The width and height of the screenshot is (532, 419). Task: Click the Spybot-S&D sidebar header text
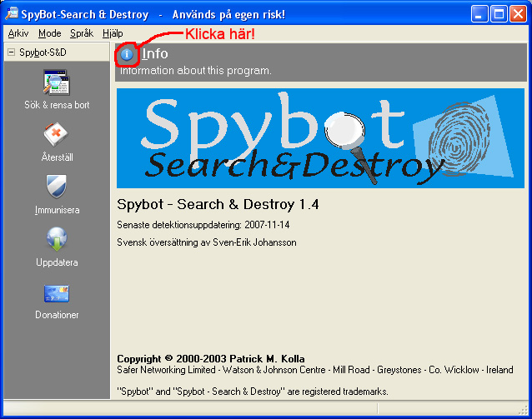[43, 52]
